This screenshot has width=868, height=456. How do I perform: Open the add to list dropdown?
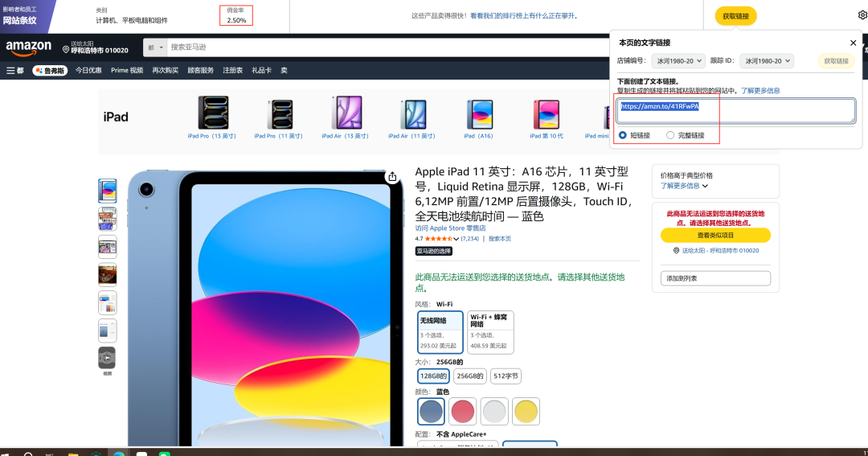(715, 278)
